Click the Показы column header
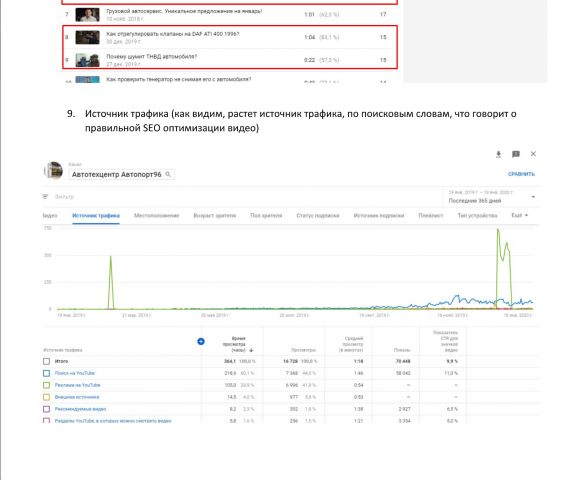Viewport: 579px width, 480px height. coord(402,350)
